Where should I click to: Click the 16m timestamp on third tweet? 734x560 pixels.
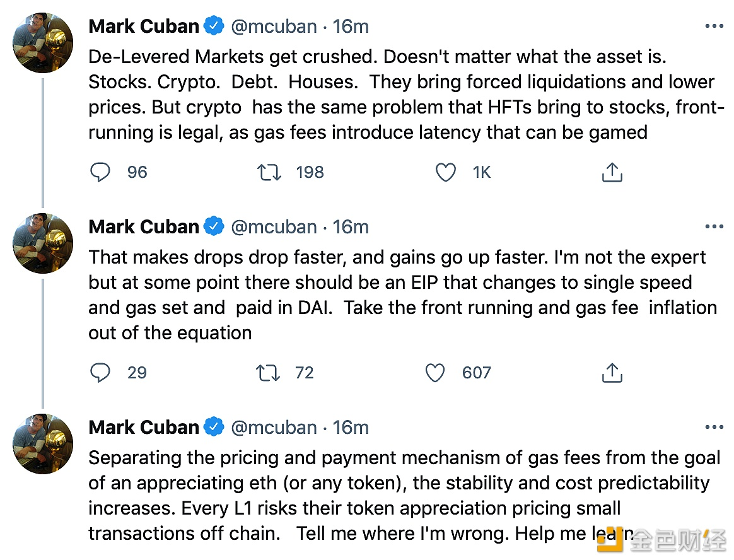pos(351,428)
